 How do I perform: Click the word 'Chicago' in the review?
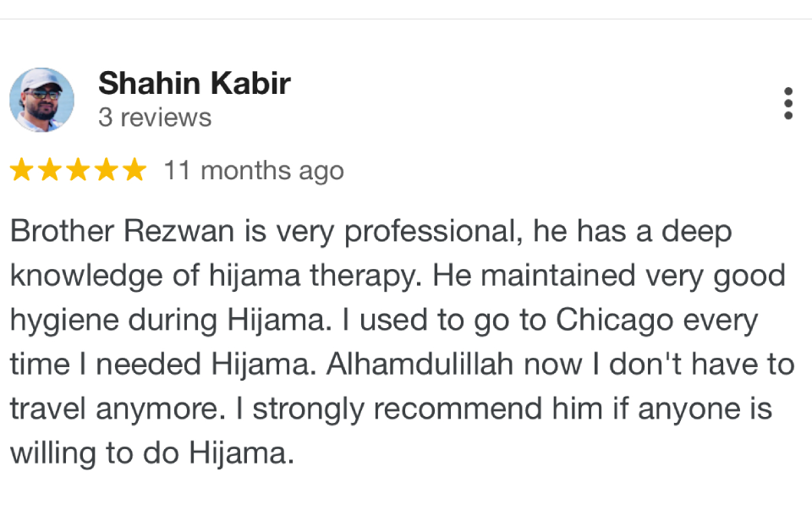(x=615, y=321)
